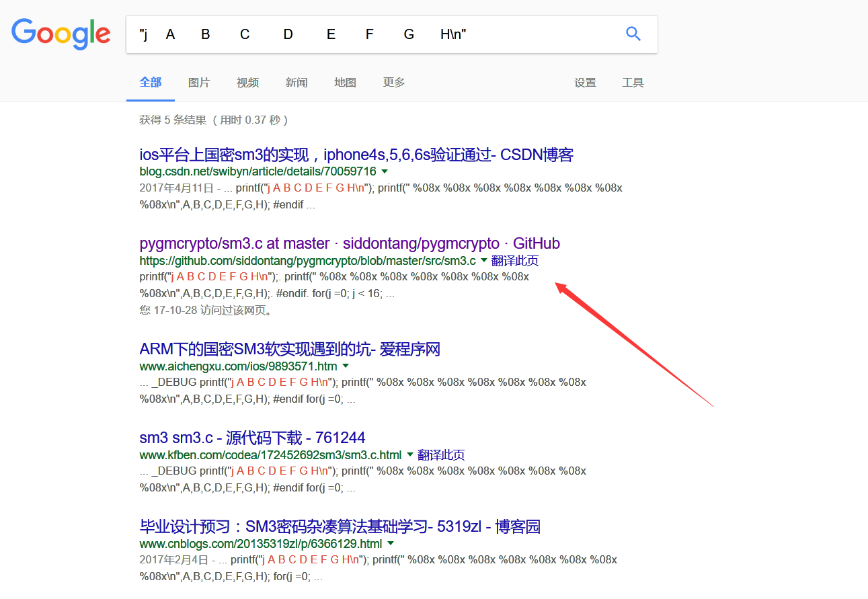868x599 pixels.
Task: Click the www.cnblogs.com/20135319zl URL text
Action: pos(260,543)
